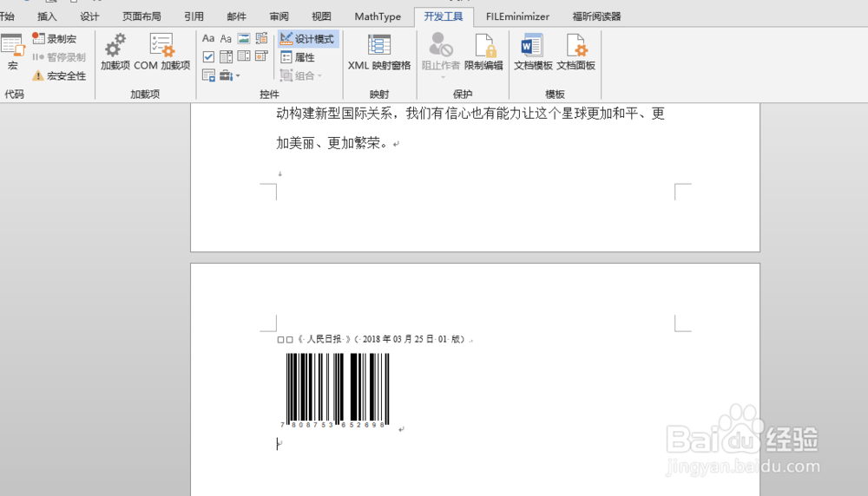
Task: Switch to the 引用 tab
Action: (x=194, y=16)
